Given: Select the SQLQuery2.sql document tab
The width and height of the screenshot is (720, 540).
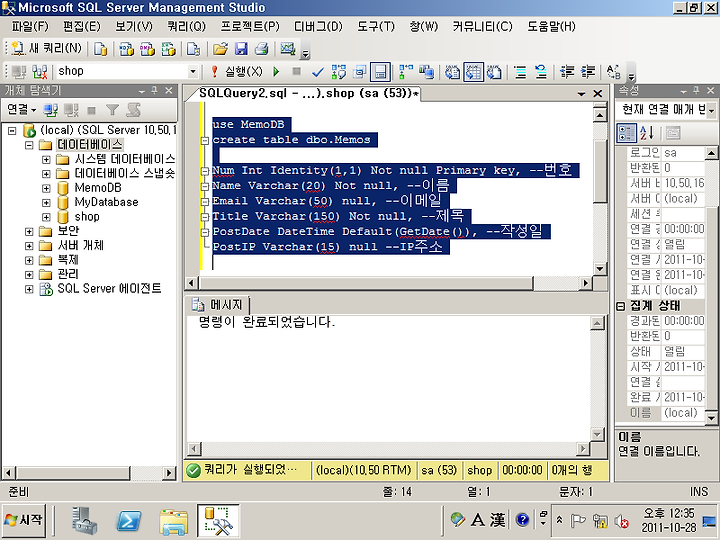Looking at the screenshot, I should [309, 93].
